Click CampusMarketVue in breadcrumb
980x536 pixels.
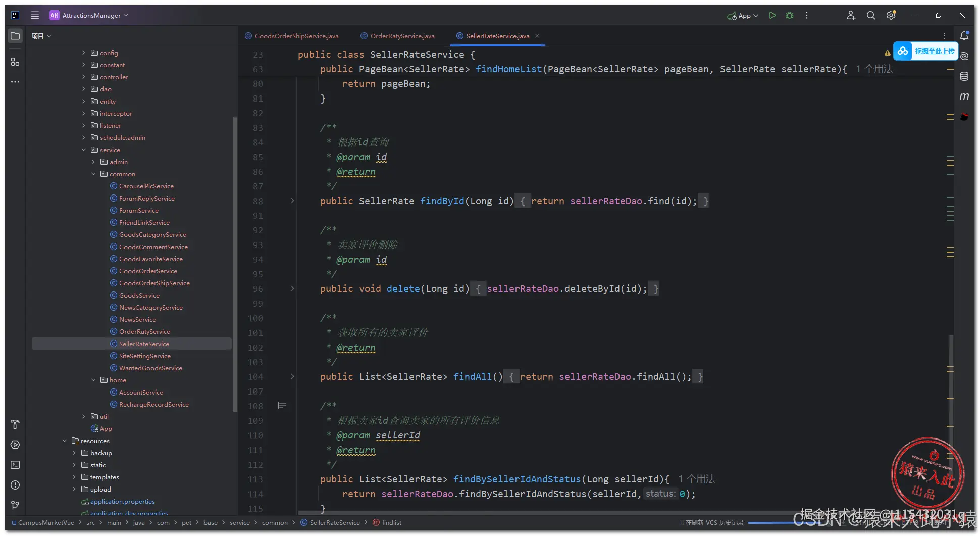[x=43, y=522]
